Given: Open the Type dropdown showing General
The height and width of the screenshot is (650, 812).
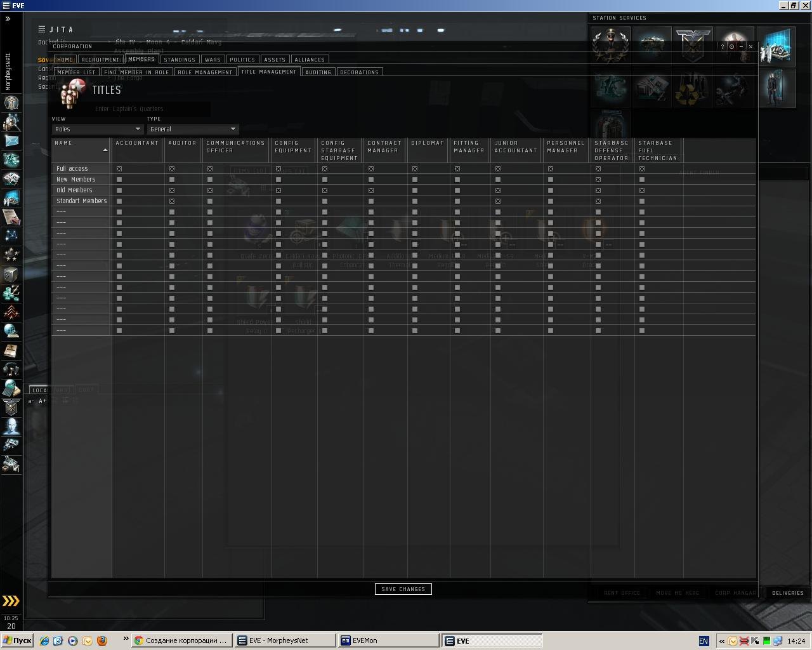Looking at the screenshot, I should coord(192,129).
